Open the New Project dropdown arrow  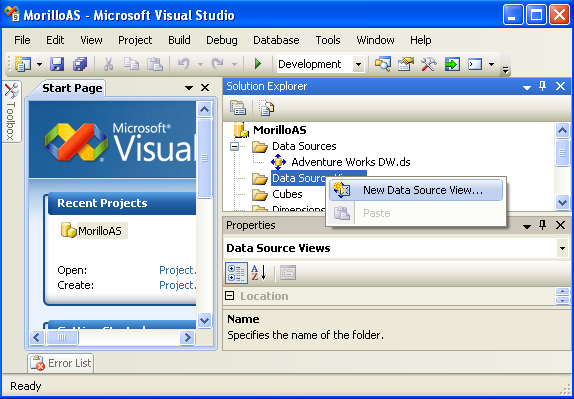pos(40,65)
